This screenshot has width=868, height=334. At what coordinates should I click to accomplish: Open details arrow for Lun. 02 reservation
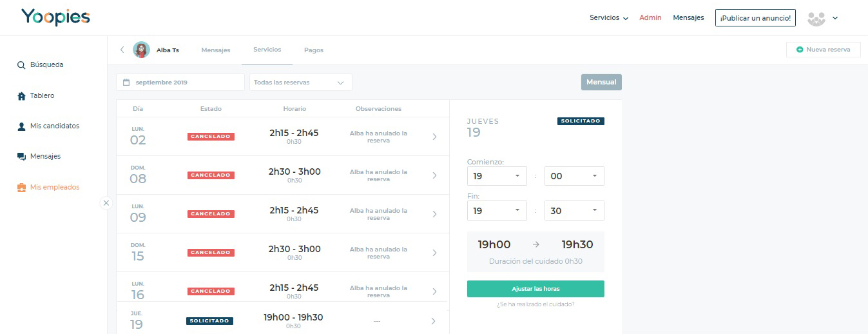(x=434, y=137)
